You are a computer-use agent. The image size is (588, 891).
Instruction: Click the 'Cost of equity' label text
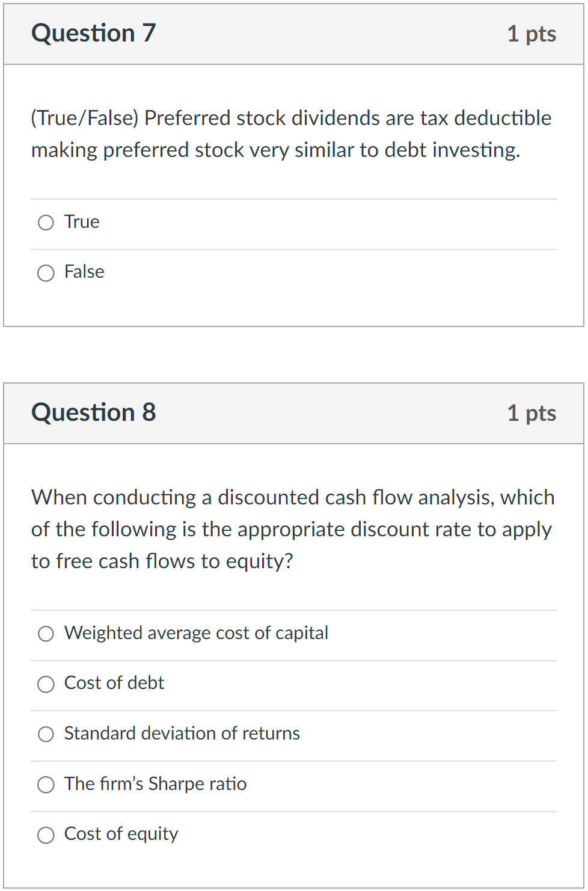pyautogui.click(x=121, y=834)
